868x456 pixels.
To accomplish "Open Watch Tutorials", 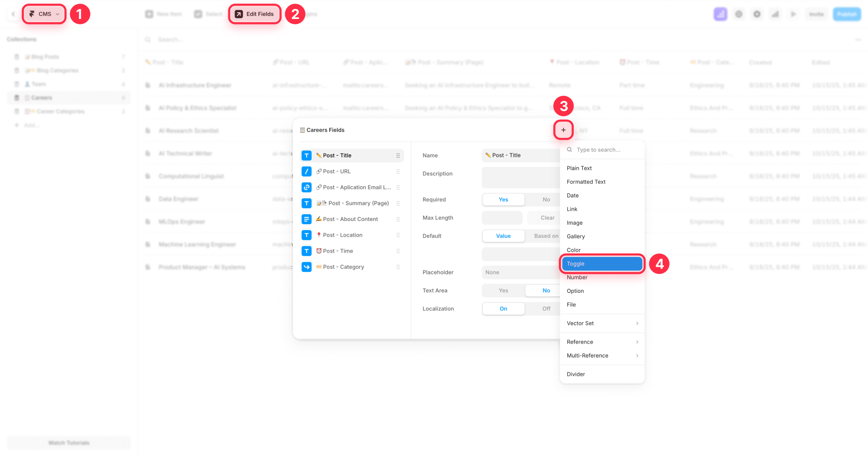I will tap(68, 443).
